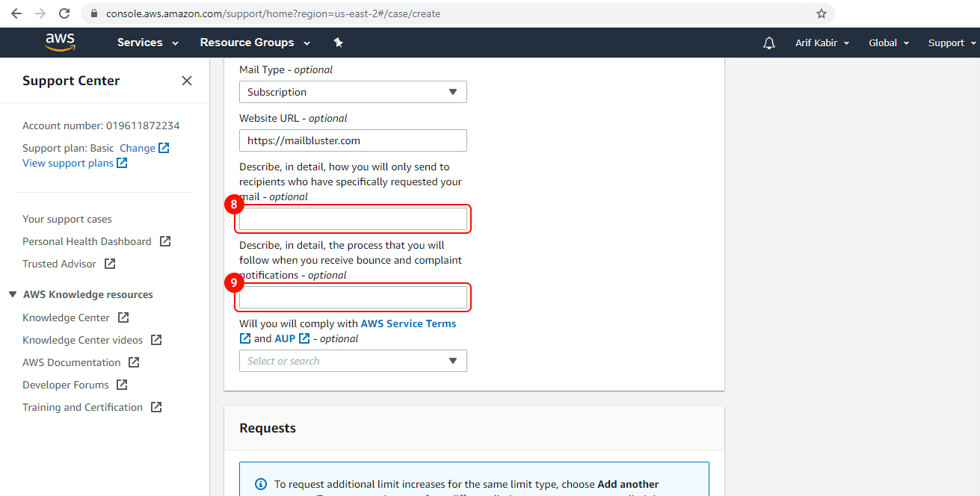Click the pin shortcuts icon in top navbar
The width and height of the screenshot is (980, 496).
338,43
